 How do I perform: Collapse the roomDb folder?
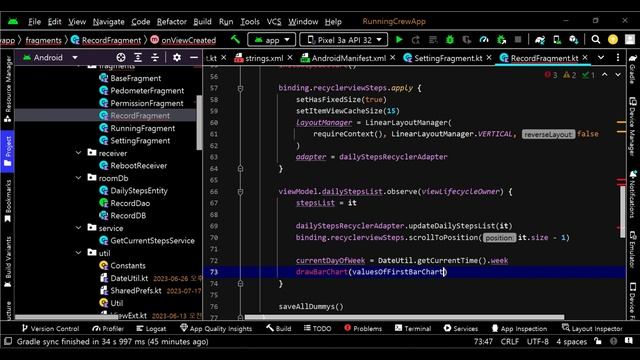[78, 178]
